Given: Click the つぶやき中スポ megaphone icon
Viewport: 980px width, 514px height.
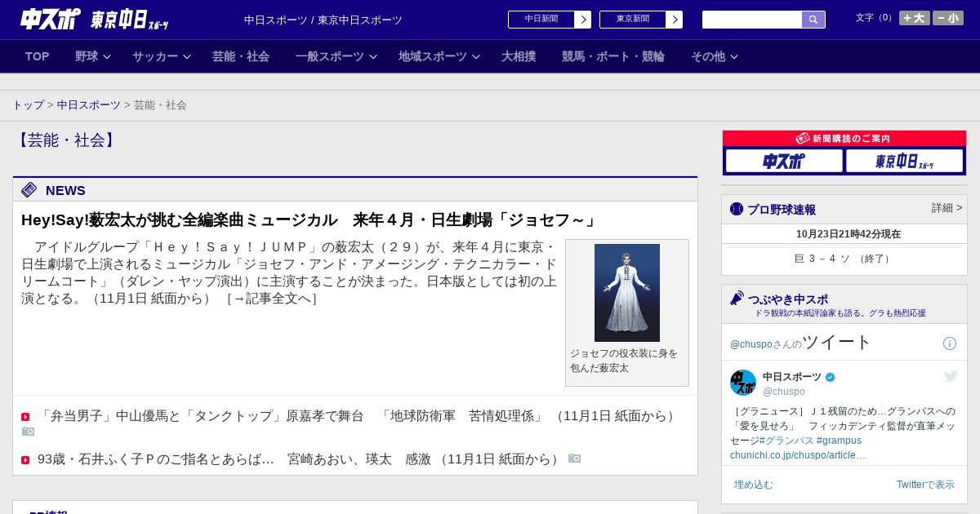Looking at the screenshot, I should coord(737,299).
